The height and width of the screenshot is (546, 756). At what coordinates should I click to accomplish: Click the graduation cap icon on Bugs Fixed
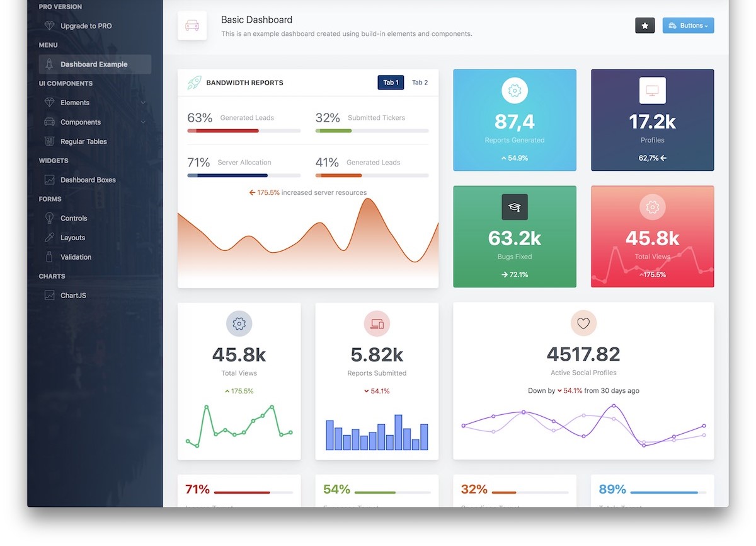point(514,207)
